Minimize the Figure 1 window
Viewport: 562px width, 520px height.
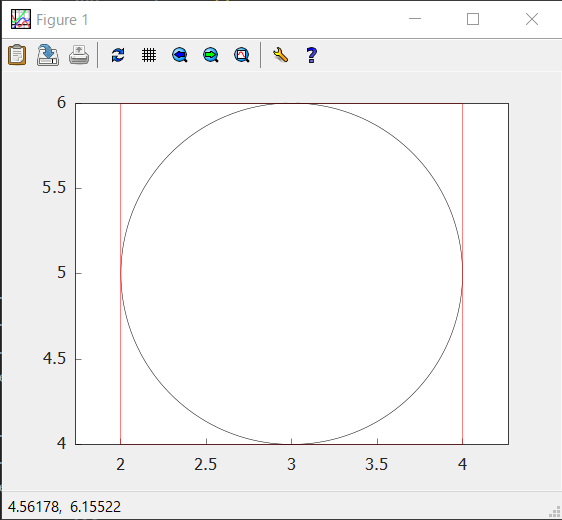click(x=415, y=19)
